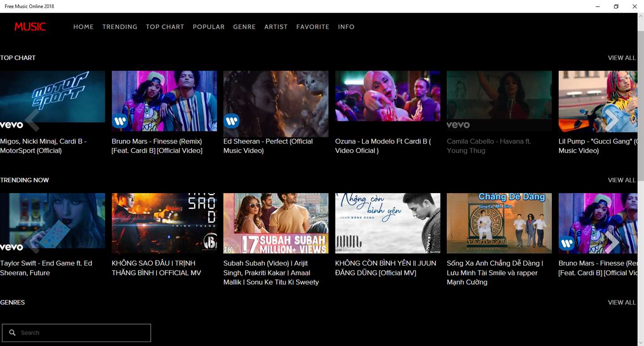Open the Lil Pump Gucci Gang thumbnail
This screenshot has height=346, width=644.
pos(598,101)
